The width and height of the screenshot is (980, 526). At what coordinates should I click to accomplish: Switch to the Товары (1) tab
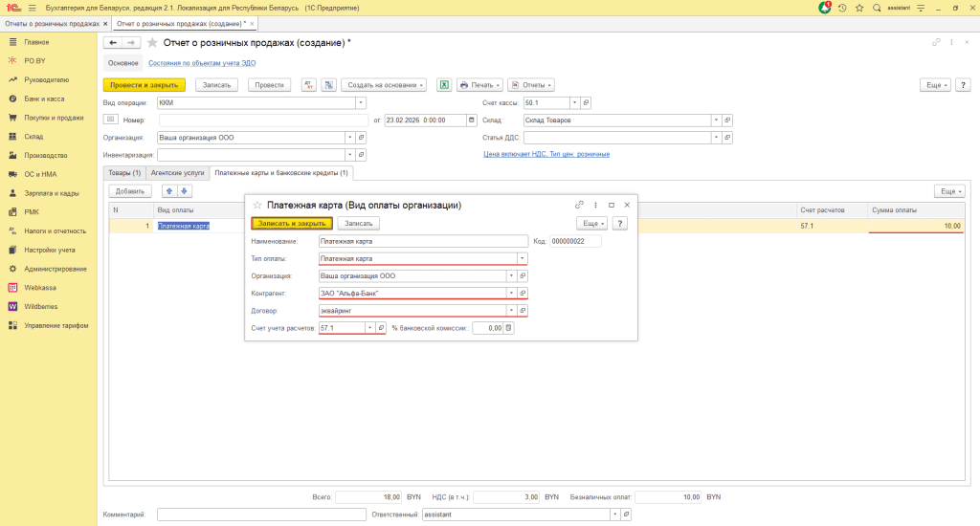(124, 172)
